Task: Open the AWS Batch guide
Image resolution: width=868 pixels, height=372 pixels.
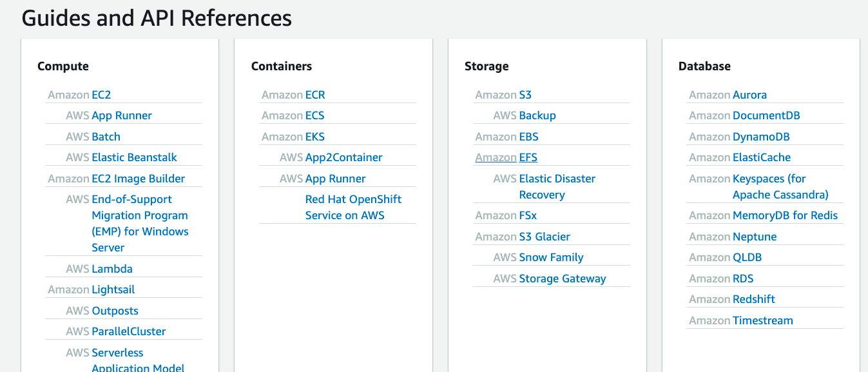Action: 106,137
